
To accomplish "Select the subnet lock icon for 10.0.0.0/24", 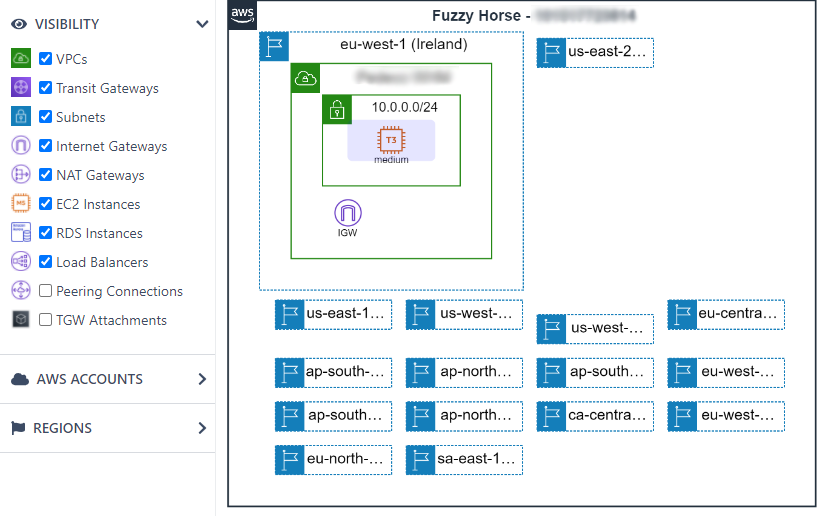I will 337,110.
